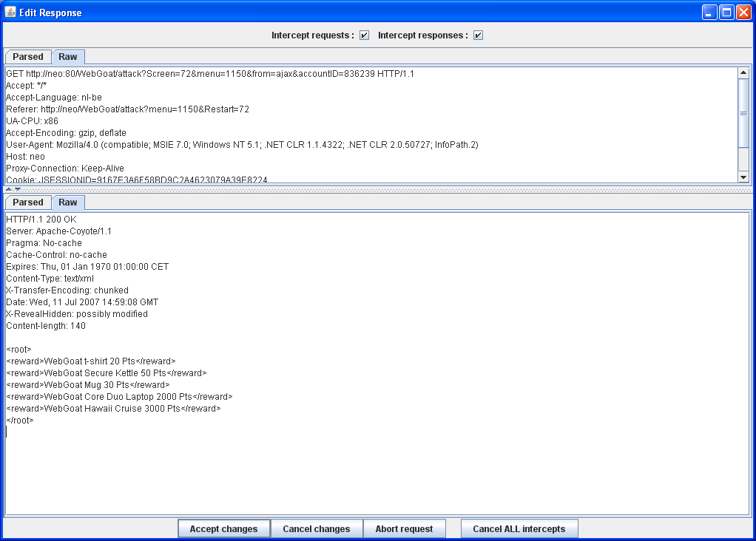The image size is (756, 541).
Task: Select the Raw tab in the response pane
Action: click(x=68, y=203)
